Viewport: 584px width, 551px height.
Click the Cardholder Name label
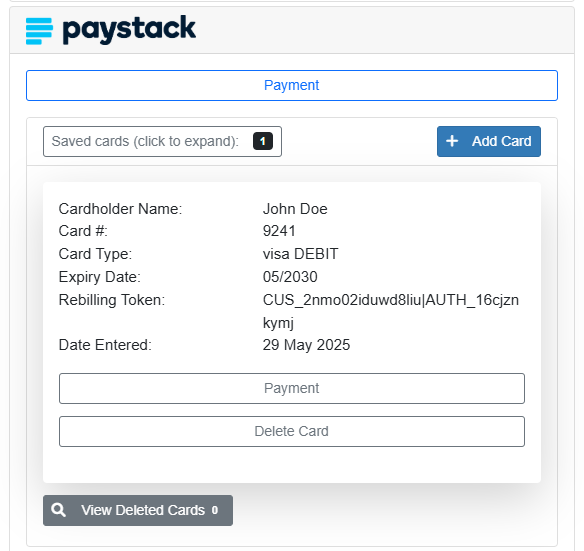point(120,209)
